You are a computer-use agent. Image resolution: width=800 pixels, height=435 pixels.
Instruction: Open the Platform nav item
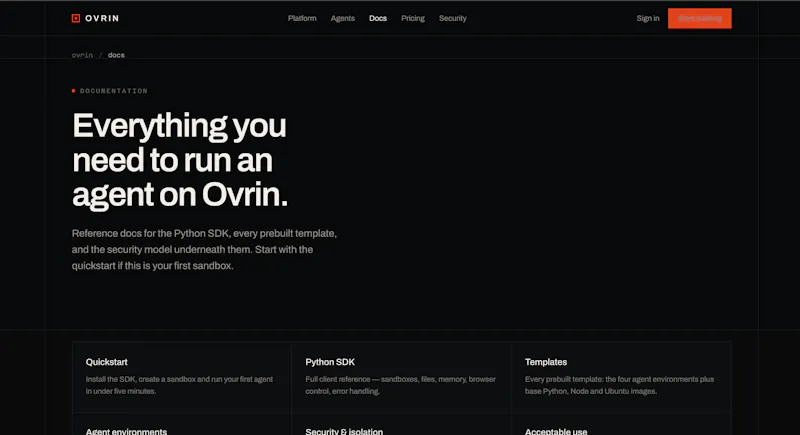(302, 18)
